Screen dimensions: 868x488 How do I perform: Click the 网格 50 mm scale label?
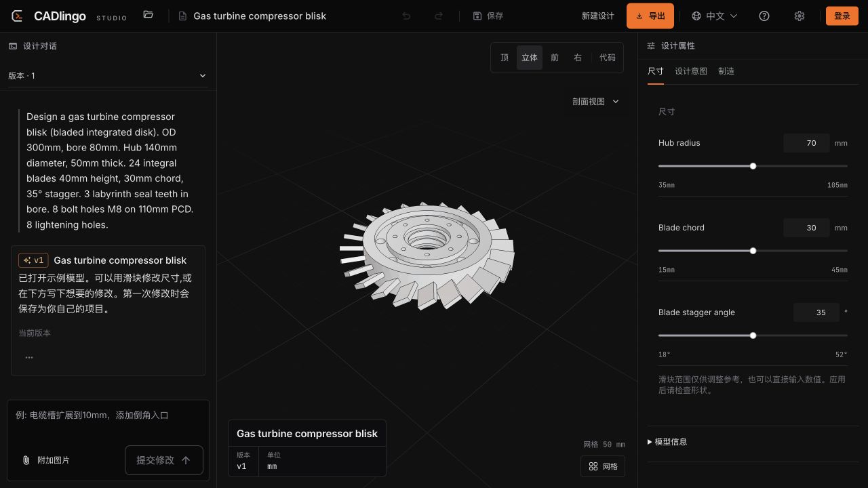pyautogui.click(x=604, y=445)
